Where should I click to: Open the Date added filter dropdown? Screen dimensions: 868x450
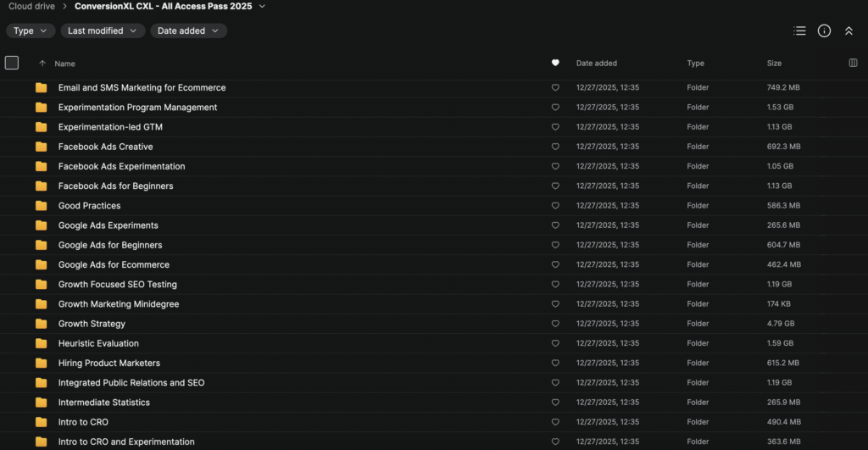188,31
